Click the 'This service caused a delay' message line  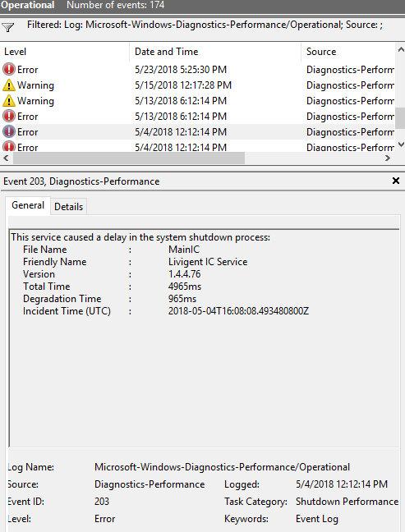pyautogui.click(x=140, y=237)
